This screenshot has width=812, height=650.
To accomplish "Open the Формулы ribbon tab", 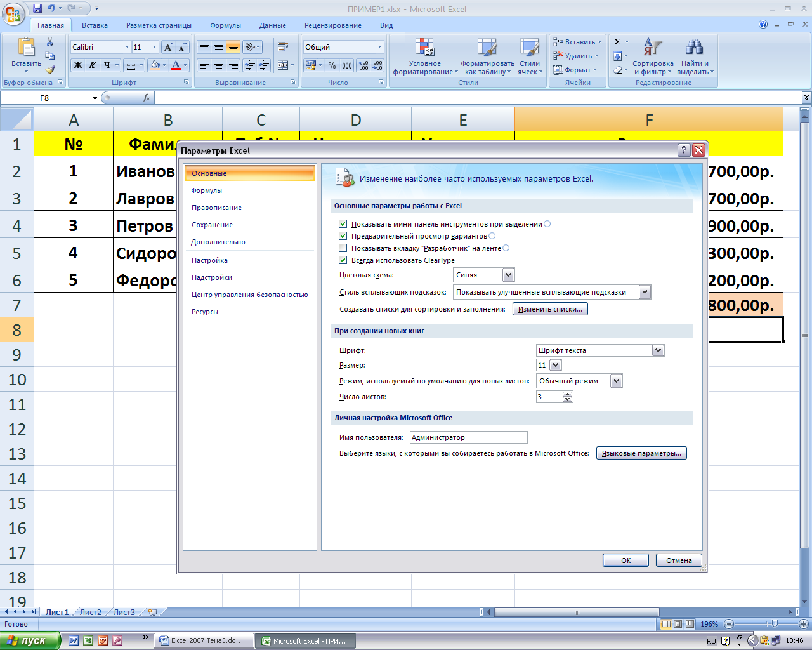I will pos(225,25).
